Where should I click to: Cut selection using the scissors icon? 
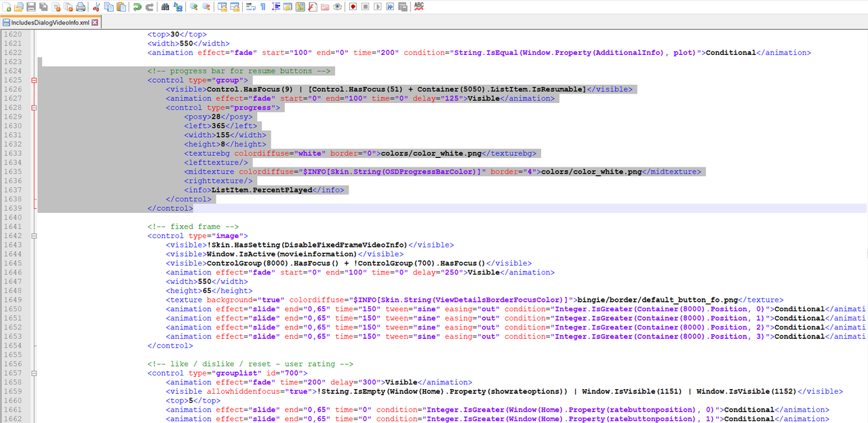[96, 7]
